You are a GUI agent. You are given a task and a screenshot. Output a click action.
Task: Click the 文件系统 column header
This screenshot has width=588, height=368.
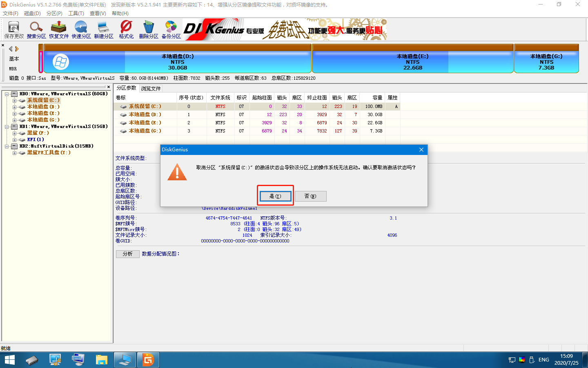point(220,98)
